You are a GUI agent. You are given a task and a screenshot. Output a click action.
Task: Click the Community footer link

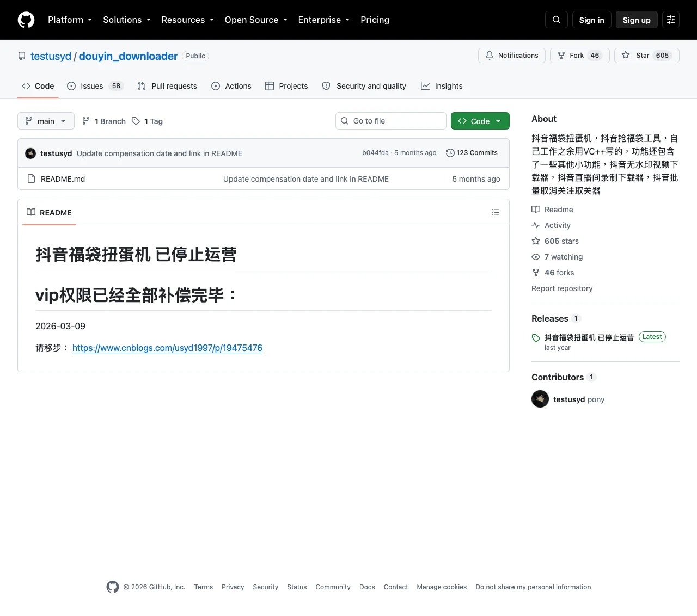coord(333,587)
